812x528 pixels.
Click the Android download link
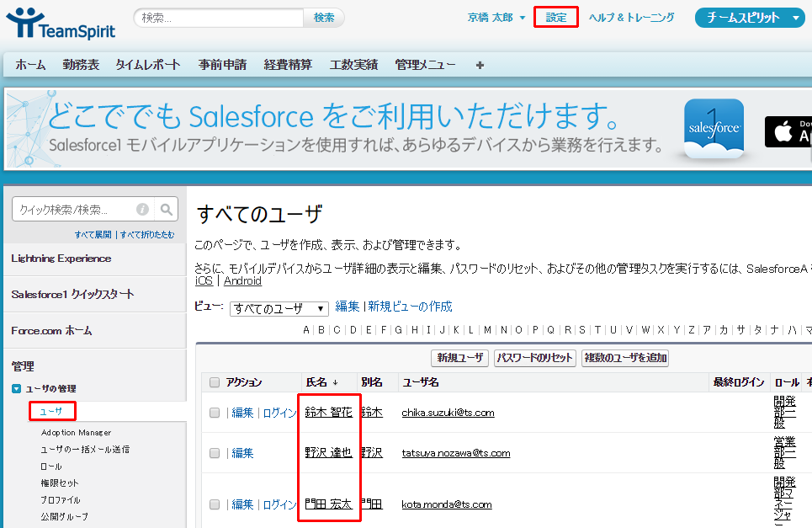242,281
